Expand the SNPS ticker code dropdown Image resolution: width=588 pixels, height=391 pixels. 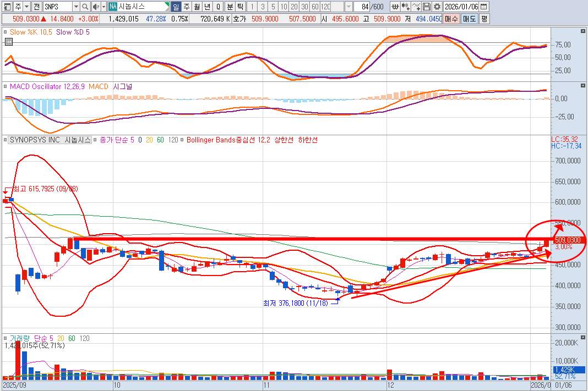pos(75,7)
